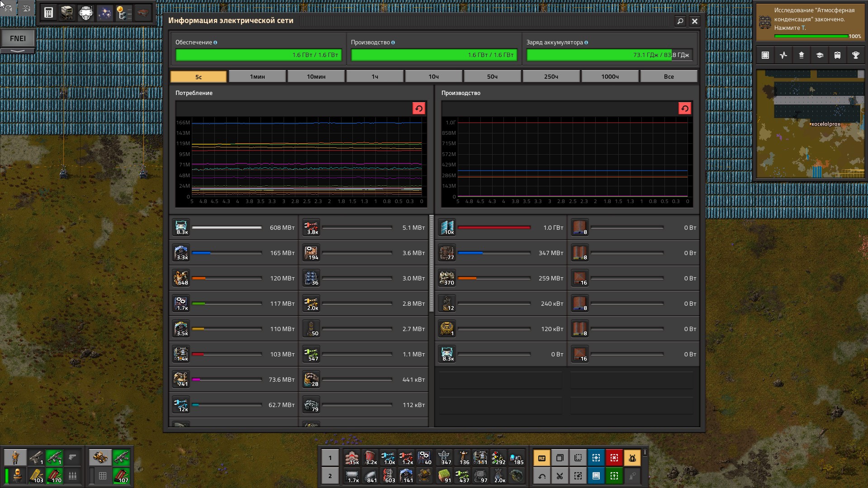The height and width of the screenshot is (488, 868).
Task: Pick the grenade quickbar slot
Action: coord(517,476)
